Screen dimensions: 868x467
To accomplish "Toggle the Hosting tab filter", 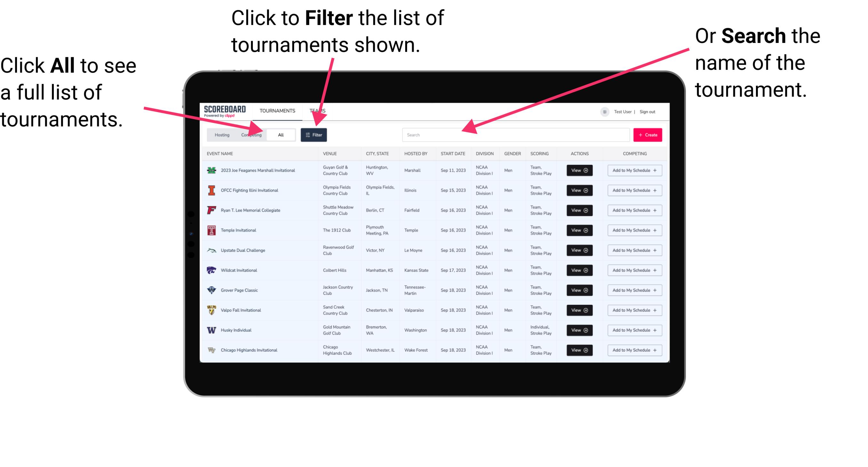I will [221, 134].
